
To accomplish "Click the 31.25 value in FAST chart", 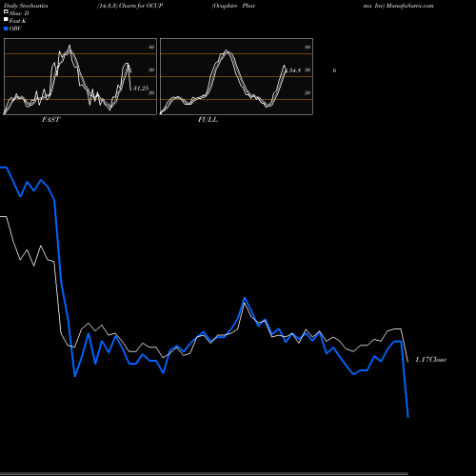I will click(x=141, y=89).
